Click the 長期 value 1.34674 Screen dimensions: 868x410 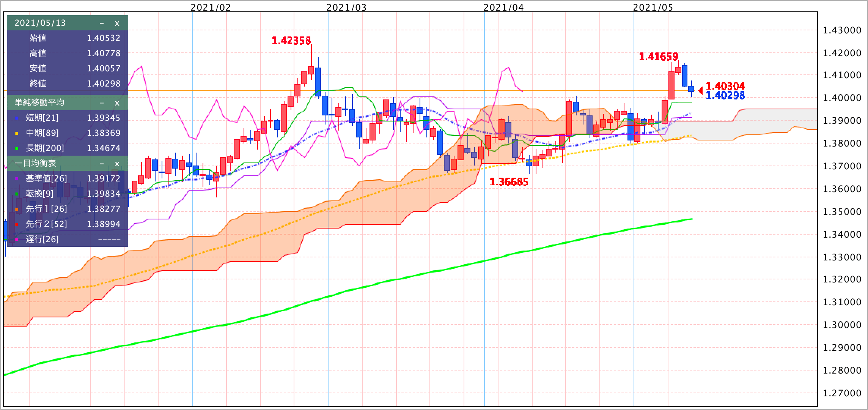point(104,148)
